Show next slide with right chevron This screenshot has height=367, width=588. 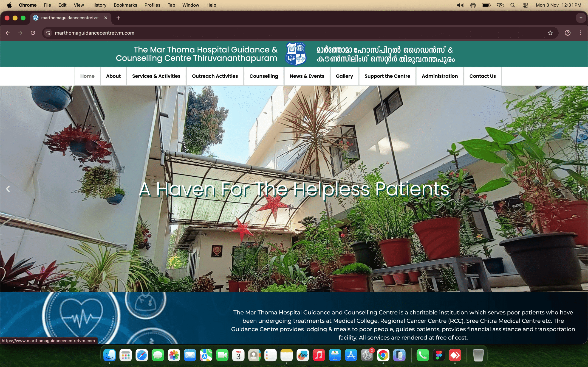580,189
